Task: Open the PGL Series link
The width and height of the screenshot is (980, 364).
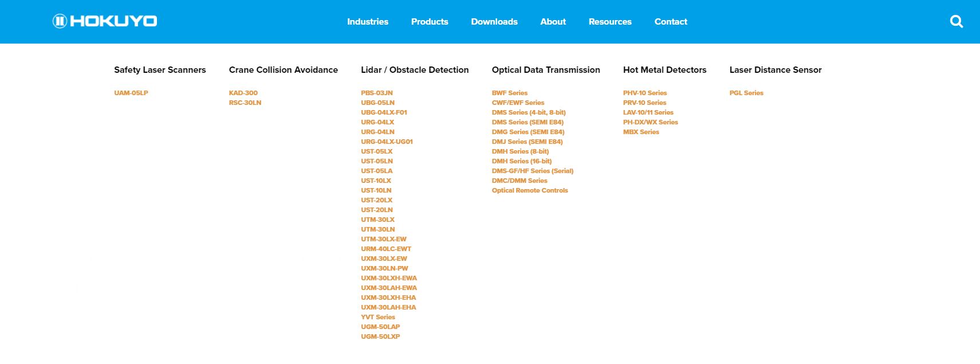Action: 746,93
